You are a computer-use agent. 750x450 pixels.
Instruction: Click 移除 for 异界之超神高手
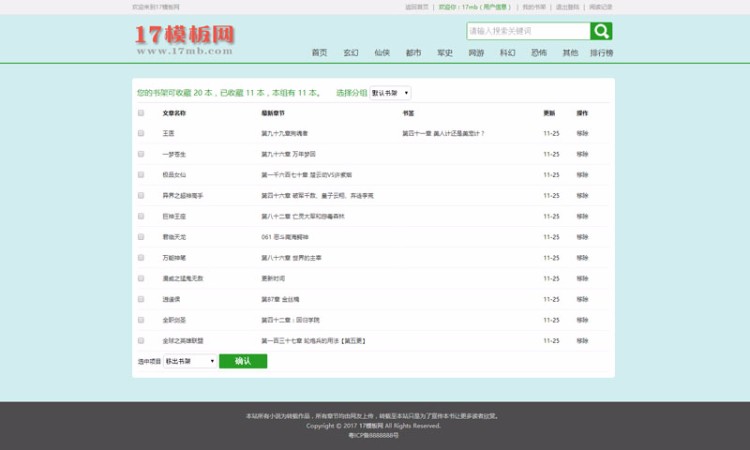point(582,195)
